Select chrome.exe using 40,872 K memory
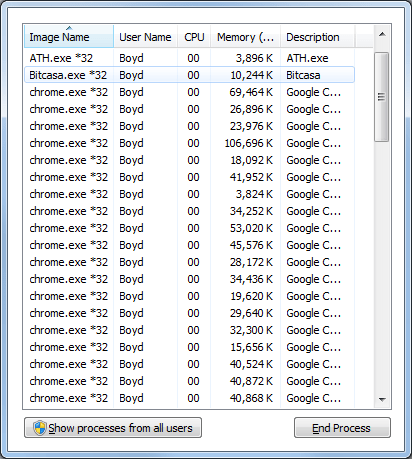Screen dimensions: 412x459 tap(189, 381)
